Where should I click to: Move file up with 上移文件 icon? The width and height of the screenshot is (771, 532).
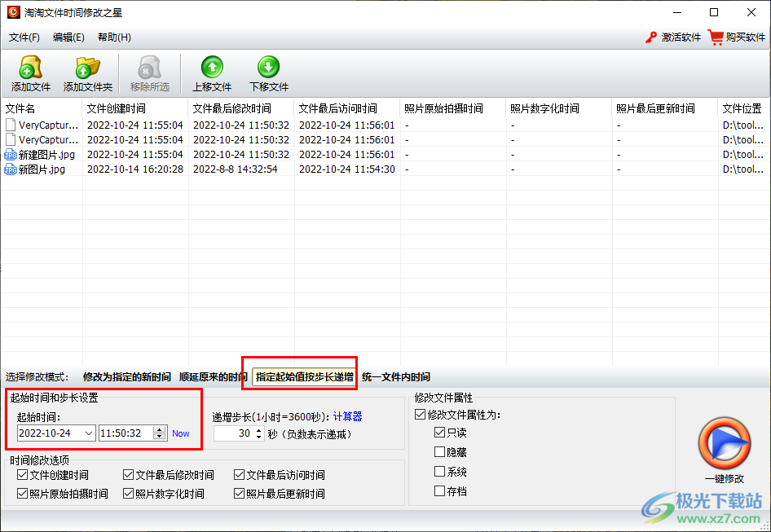[212, 68]
